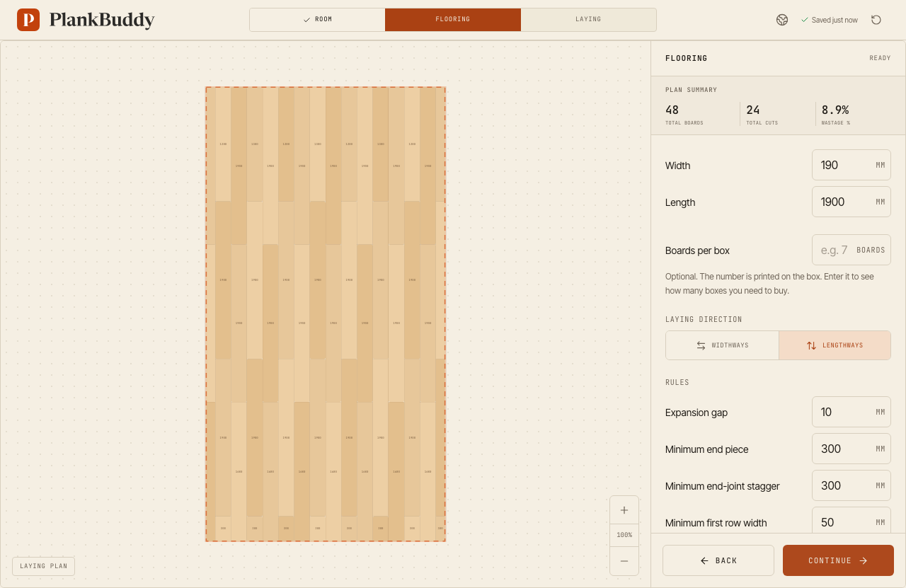This screenshot has height=588, width=906.
Task: Open the theme globe icon
Action: (x=782, y=20)
